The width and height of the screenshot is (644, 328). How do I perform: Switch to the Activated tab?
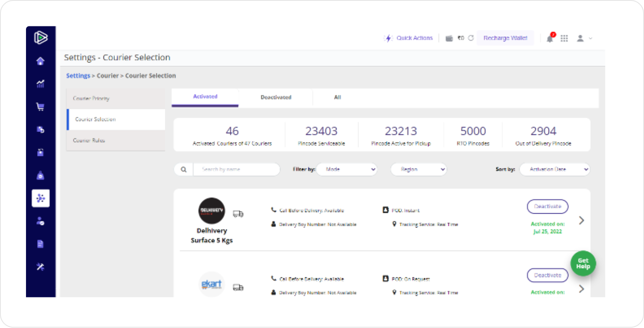pyautogui.click(x=205, y=97)
